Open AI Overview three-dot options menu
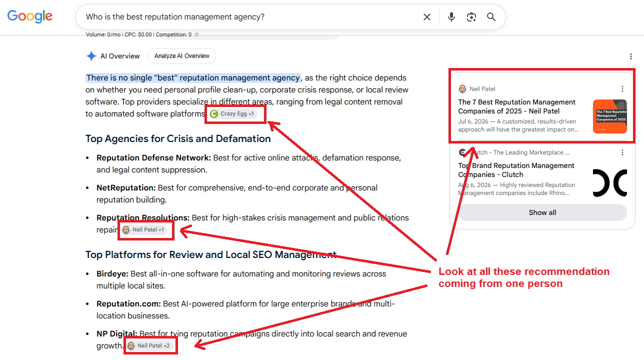644x360 pixels. [x=631, y=56]
